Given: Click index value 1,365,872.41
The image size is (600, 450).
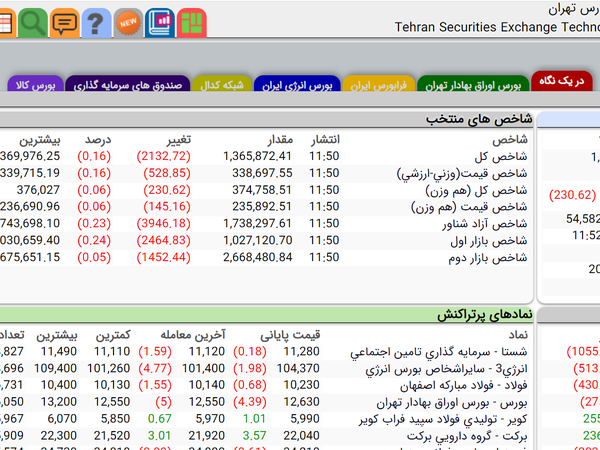Looking at the screenshot, I should click(257, 156).
